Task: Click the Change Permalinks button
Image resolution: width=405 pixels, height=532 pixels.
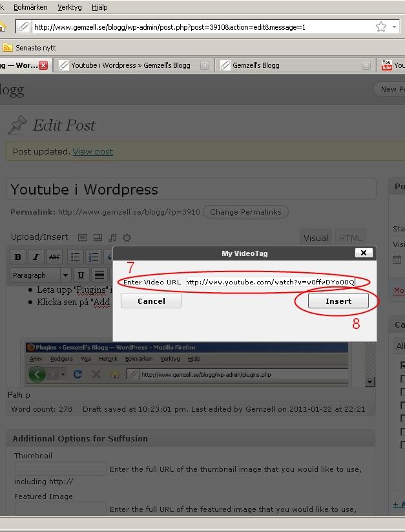Action: (245, 212)
